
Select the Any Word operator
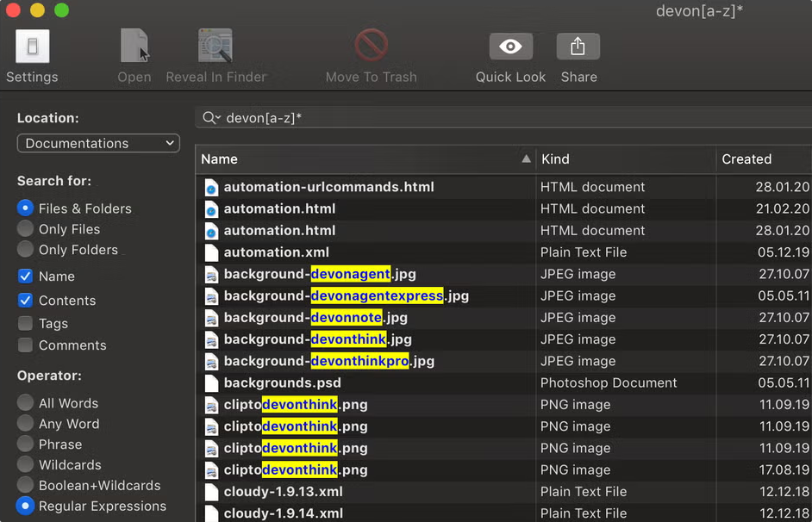click(25, 423)
